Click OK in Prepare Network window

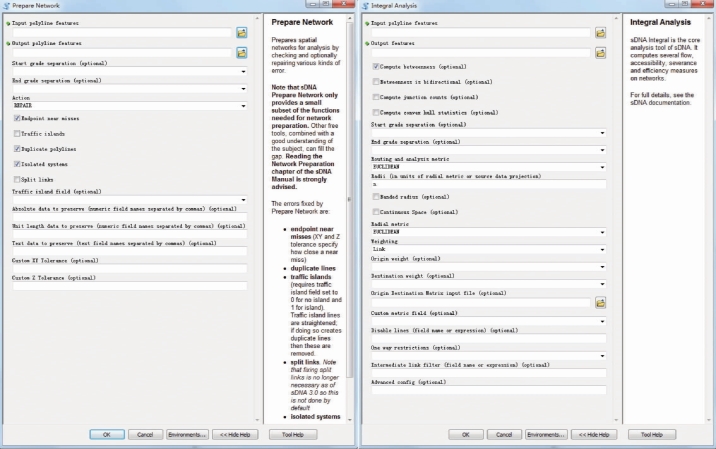pyautogui.click(x=107, y=434)
